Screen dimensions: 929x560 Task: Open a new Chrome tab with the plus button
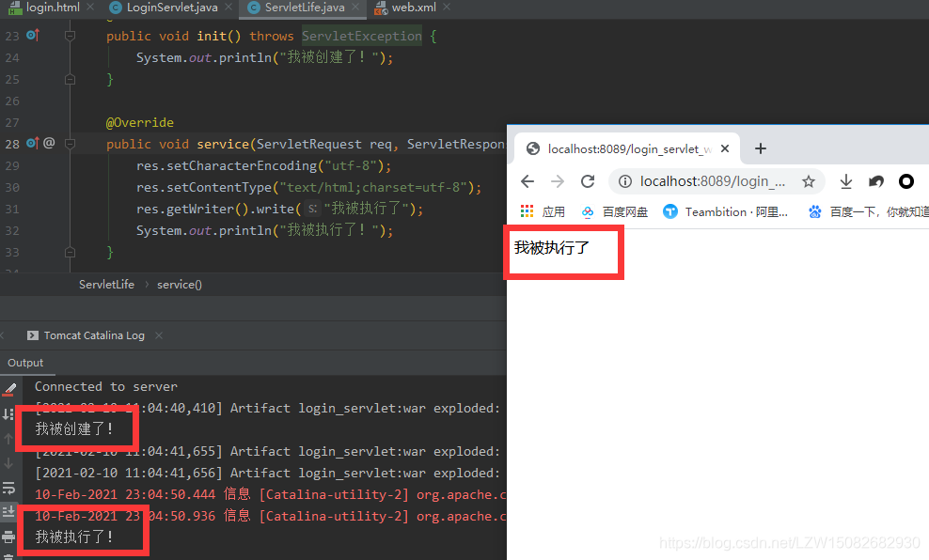pos(761,148)
